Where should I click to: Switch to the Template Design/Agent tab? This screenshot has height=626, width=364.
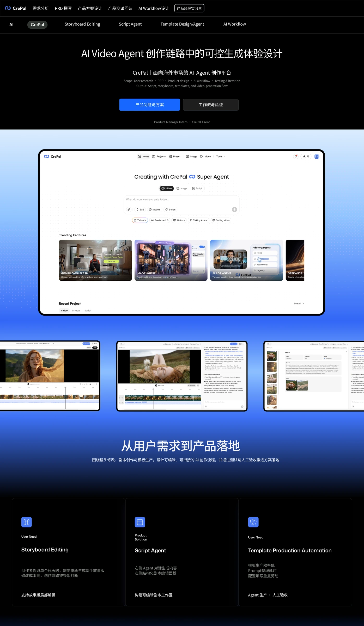(182, 24)
